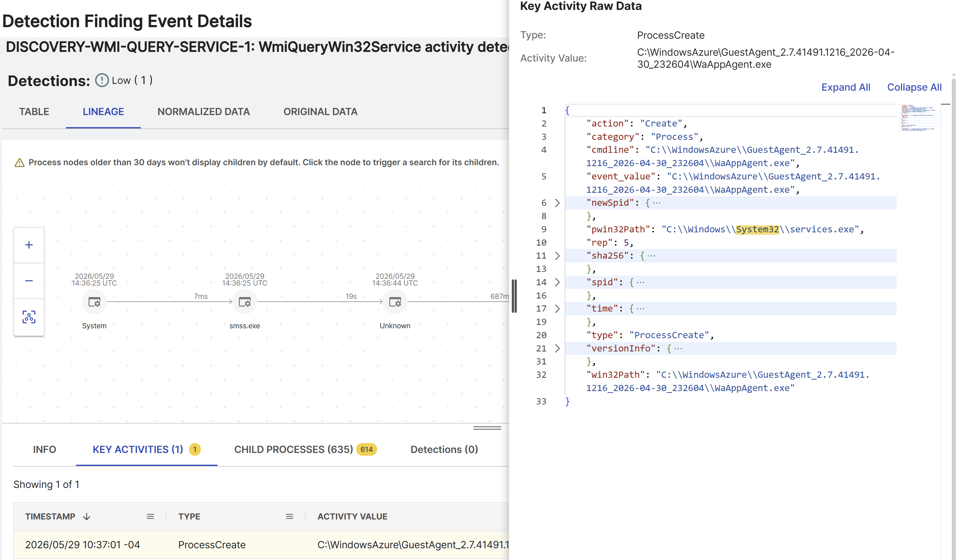The height and width of the screenshot is (560, 958).
Task: Click the TIMESTAMP column header
Action: (x=50, y=516)
